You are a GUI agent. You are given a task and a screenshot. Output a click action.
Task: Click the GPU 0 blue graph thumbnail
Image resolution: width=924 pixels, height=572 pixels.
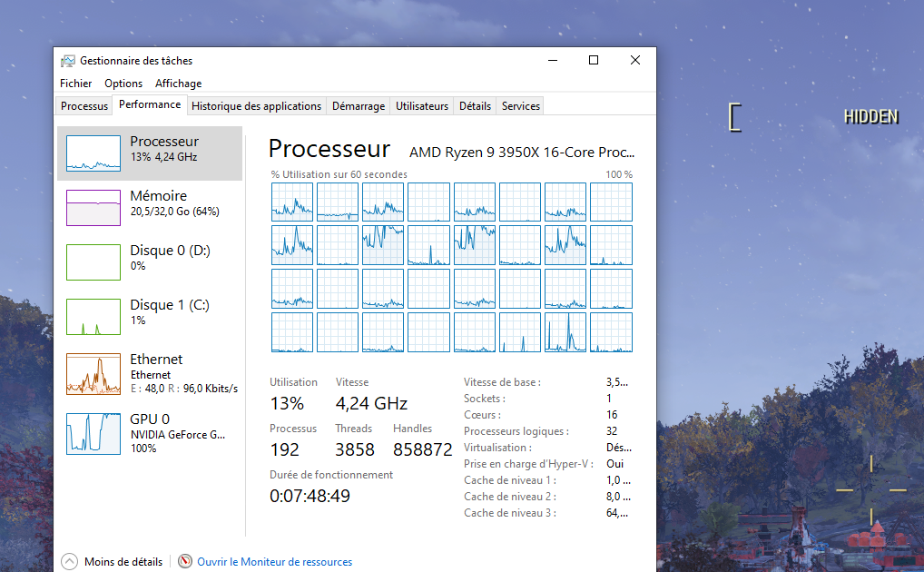coord(93,433)
